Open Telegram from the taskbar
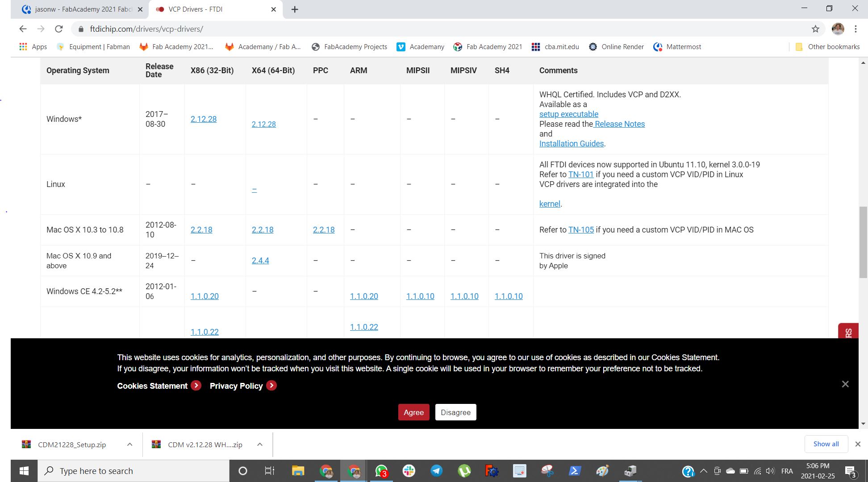The image size is (868, 482). click(436, 471)
